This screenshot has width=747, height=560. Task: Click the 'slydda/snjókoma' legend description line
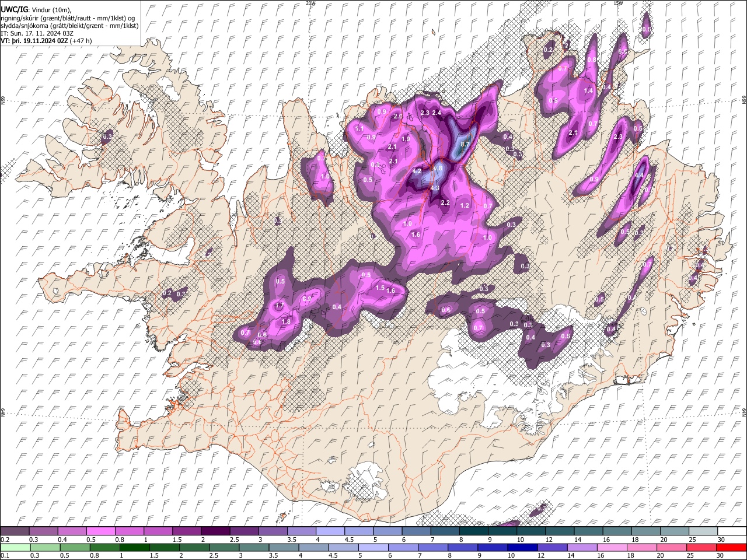pos(69,26)
